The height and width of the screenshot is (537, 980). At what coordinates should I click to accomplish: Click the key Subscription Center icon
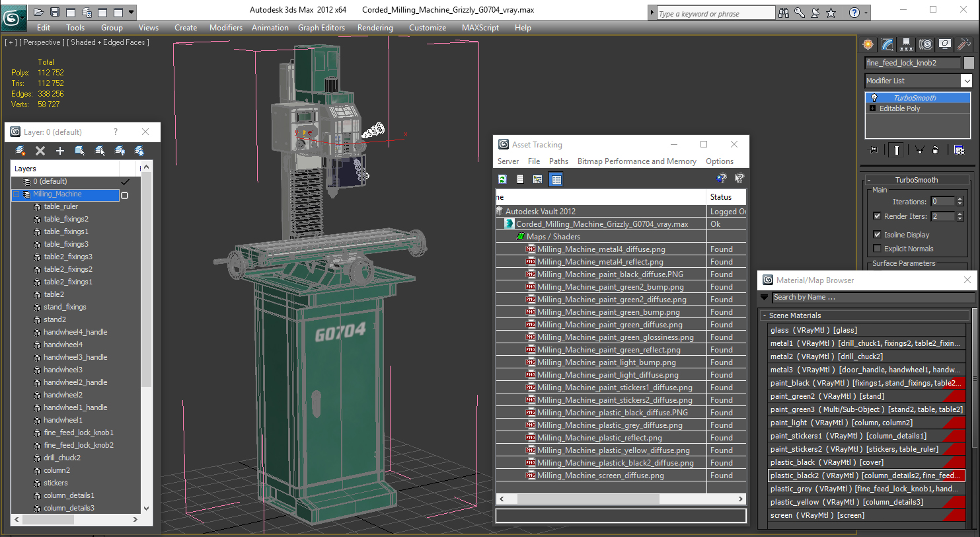tap(800, 13)
